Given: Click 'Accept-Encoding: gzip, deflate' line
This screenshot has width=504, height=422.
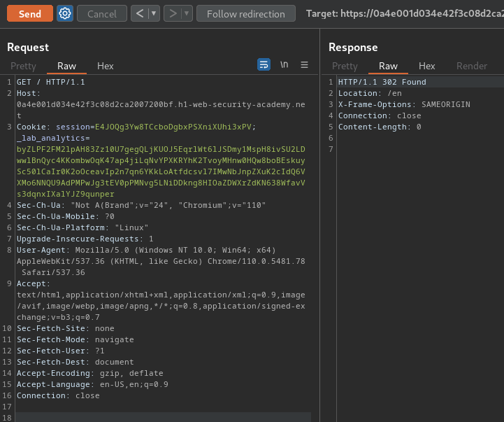Looking at the screenshot, I should 90,373.
